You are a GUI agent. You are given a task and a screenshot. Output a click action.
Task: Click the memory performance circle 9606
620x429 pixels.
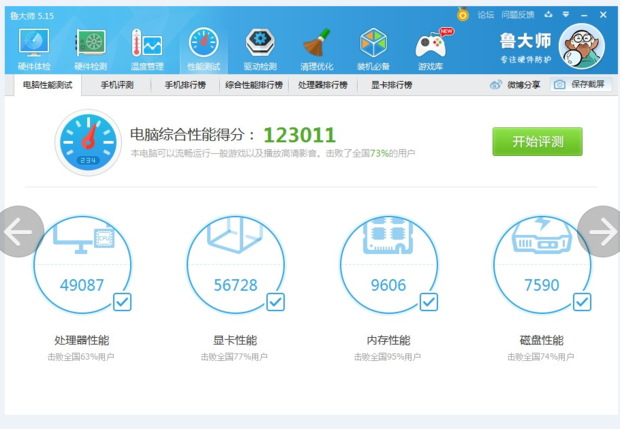click(x=389, y=265)
